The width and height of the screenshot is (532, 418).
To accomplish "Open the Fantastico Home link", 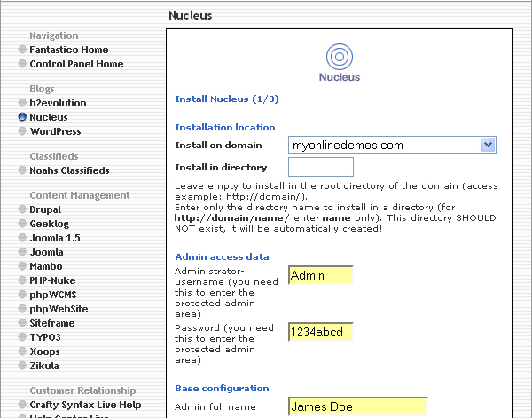I will point(69,50).
